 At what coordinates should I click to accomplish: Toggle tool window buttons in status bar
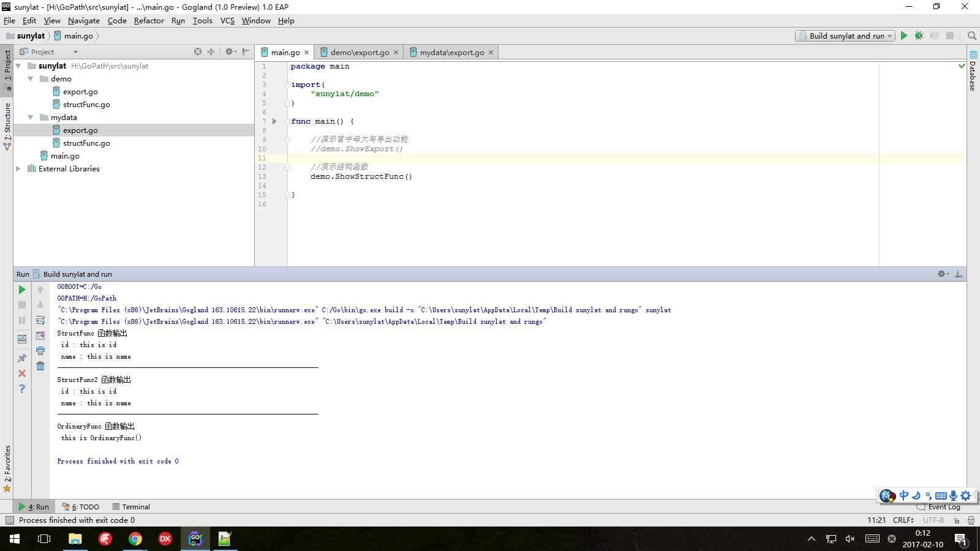pyautogui.click(x=9, y=520)
